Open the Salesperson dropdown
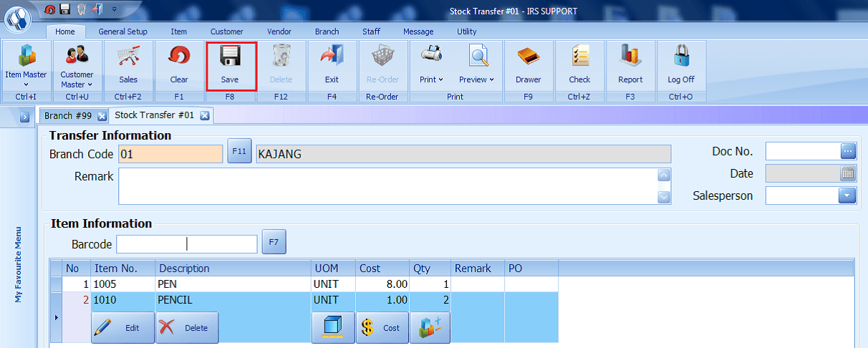868x348 pixels. [848, 195]
